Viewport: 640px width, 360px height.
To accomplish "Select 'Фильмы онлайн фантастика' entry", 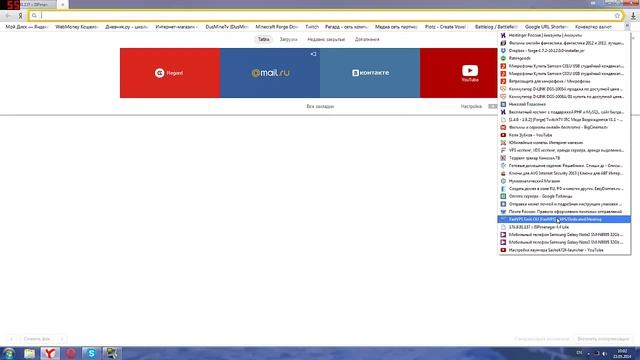I will pyautogui.click(x=564, y=43).
